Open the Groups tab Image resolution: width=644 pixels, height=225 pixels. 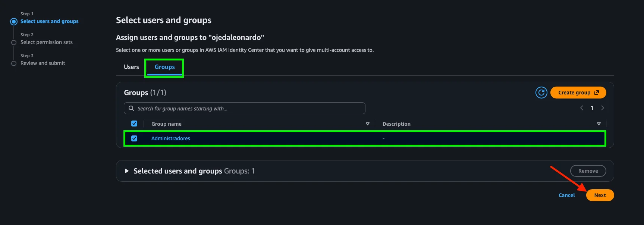click(x=164, y=67)
